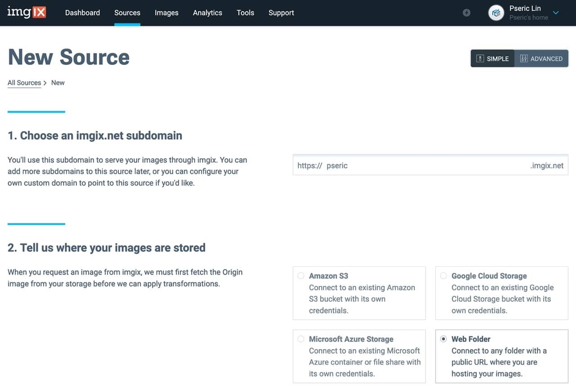The width and height of the screenshot is (576, 392).
Task: Open the Dashboard menu
Action: tap(82, 13)
